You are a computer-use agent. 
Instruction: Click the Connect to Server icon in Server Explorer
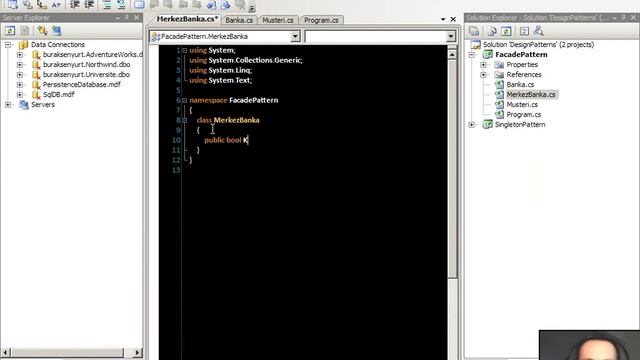(x=56, y=31)
